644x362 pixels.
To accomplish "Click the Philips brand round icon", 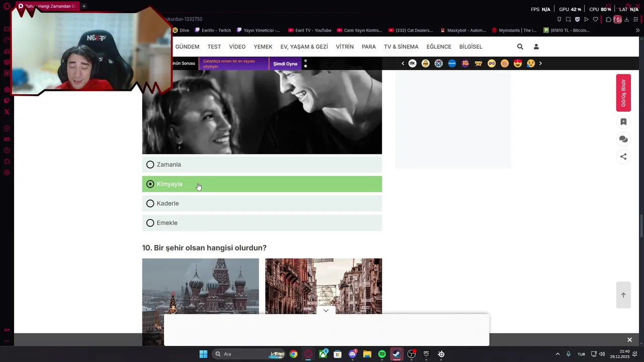I will pos(452,63).
